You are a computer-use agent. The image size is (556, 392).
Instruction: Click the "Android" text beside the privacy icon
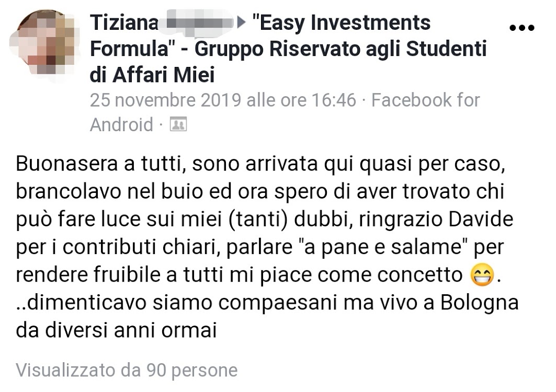[x=122, y=125]
